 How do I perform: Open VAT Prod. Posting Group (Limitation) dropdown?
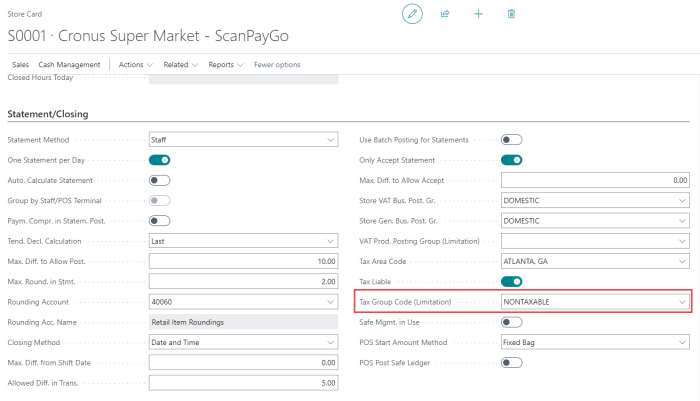(x=682, y=241)
